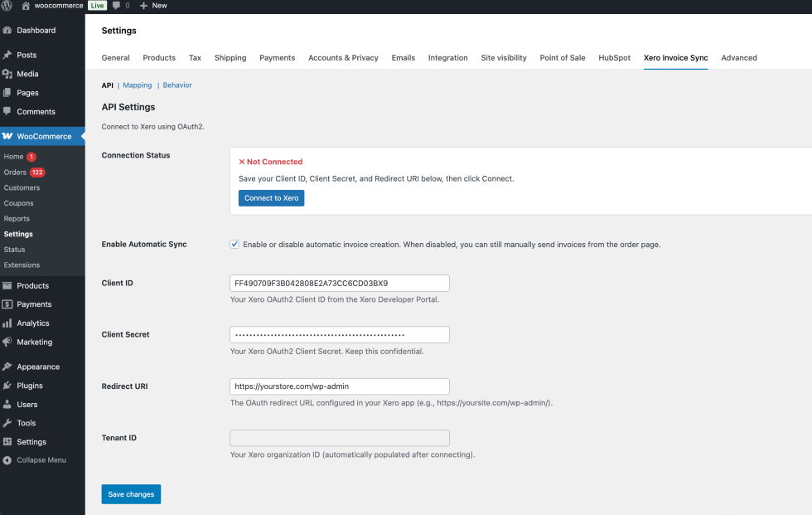
Task: Click the sidebar Settings sliders icon
Action: (x=7, y=442)
